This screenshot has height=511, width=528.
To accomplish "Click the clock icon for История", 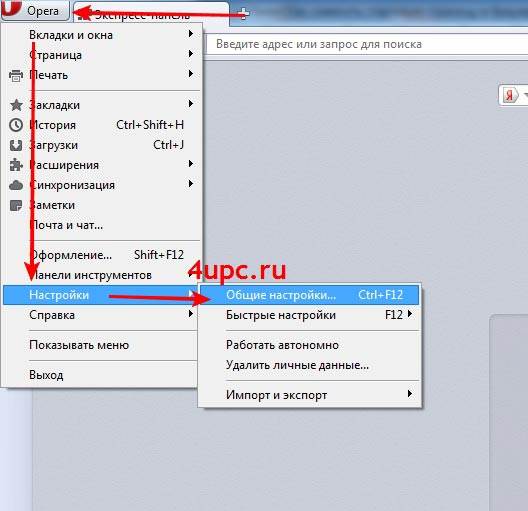I will pyautogui.click(x=16, y=125).
